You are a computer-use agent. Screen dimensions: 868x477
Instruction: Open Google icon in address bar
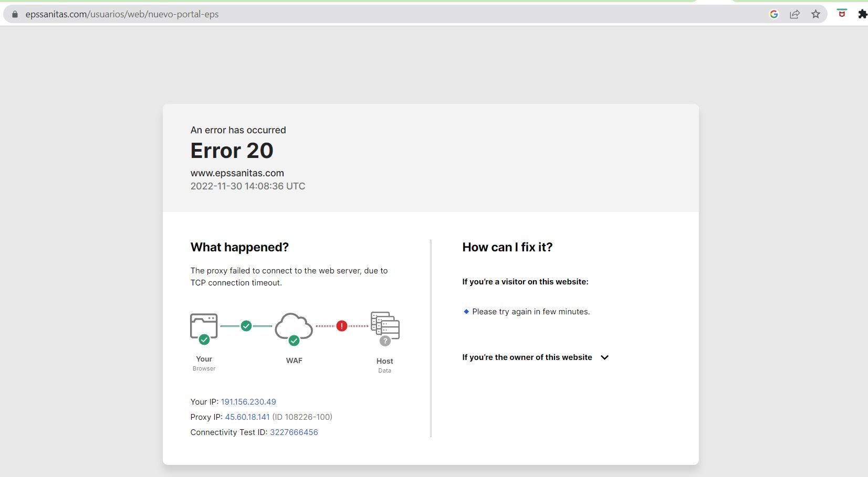773,14
